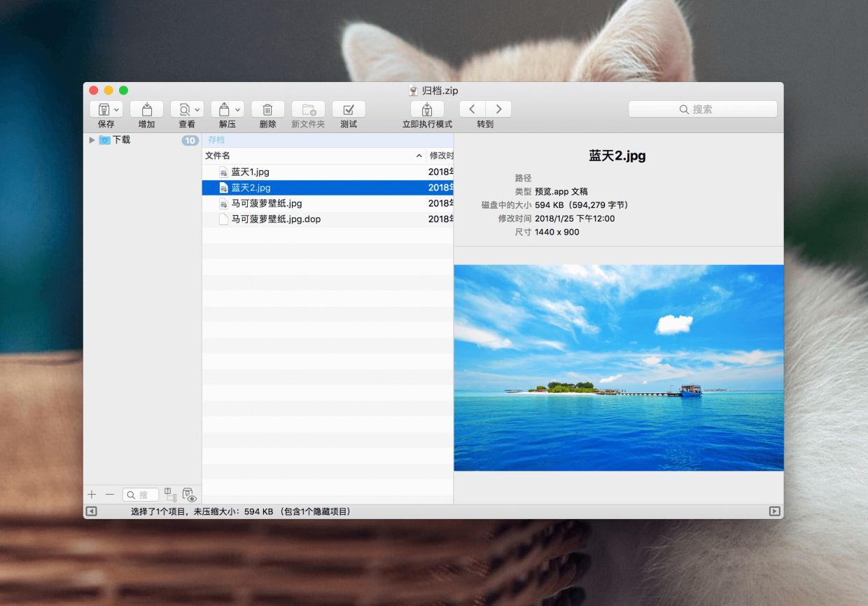Go forward with the 转到 right arrow
The image size is (868, 606).
click(x=498, y=109)
